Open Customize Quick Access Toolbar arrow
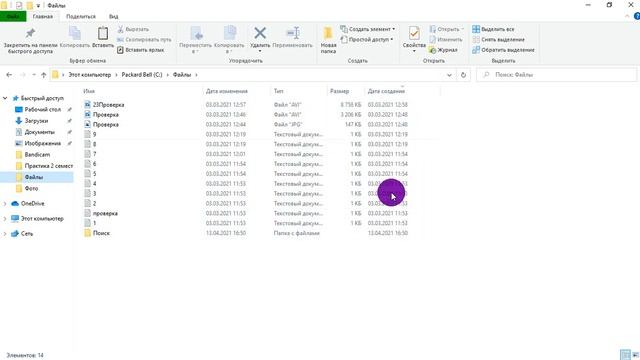Image resolution: width=640 pixels, height=360 pixels. (38, 5)
